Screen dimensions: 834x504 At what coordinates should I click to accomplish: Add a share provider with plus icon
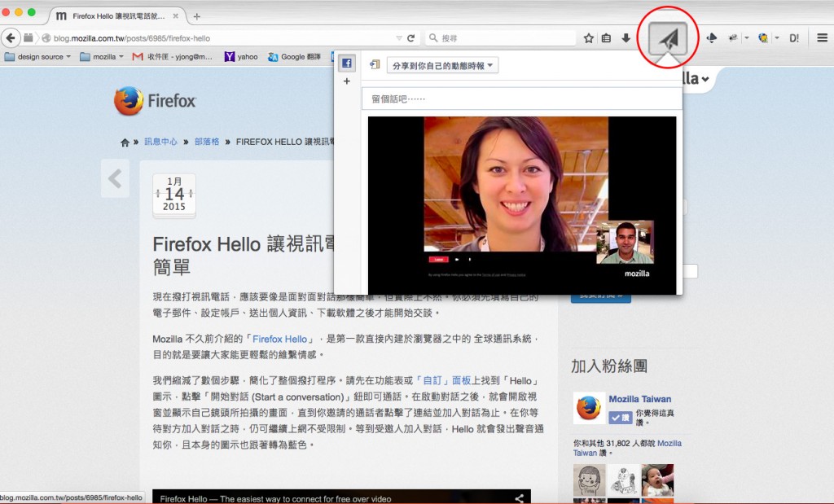pos(347,81)
